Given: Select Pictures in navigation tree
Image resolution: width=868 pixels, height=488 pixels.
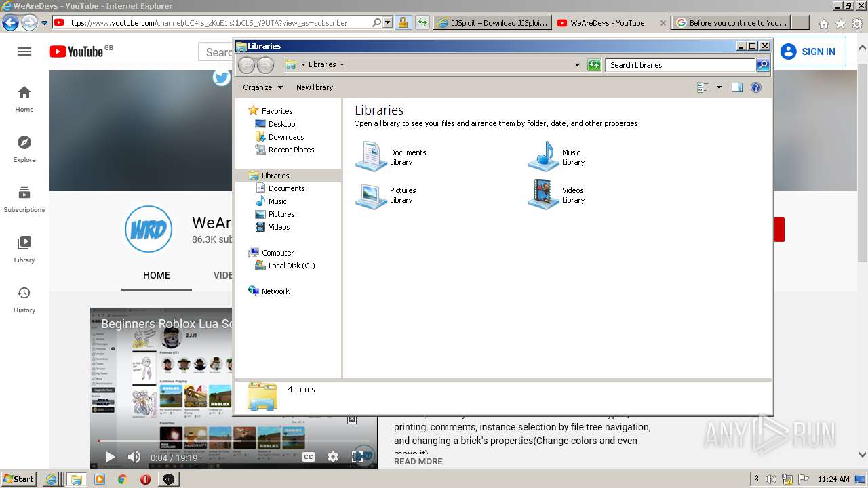Looking at the screenshot, I should click(x=275, y=214).
